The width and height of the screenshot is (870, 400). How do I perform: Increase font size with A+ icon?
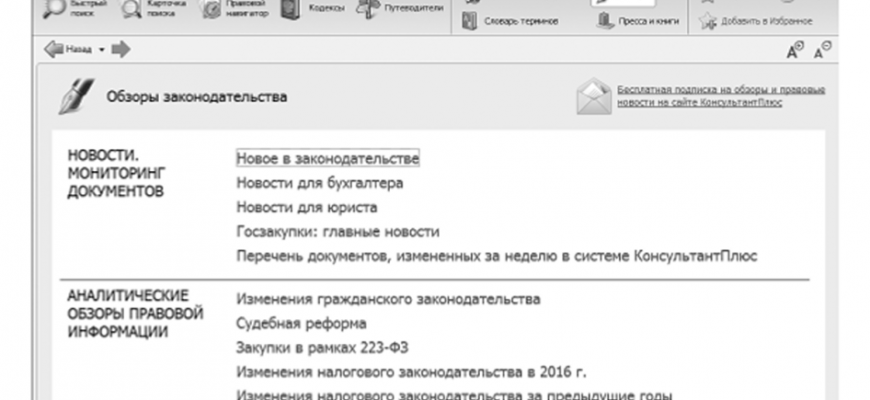[x=795, y=50]
